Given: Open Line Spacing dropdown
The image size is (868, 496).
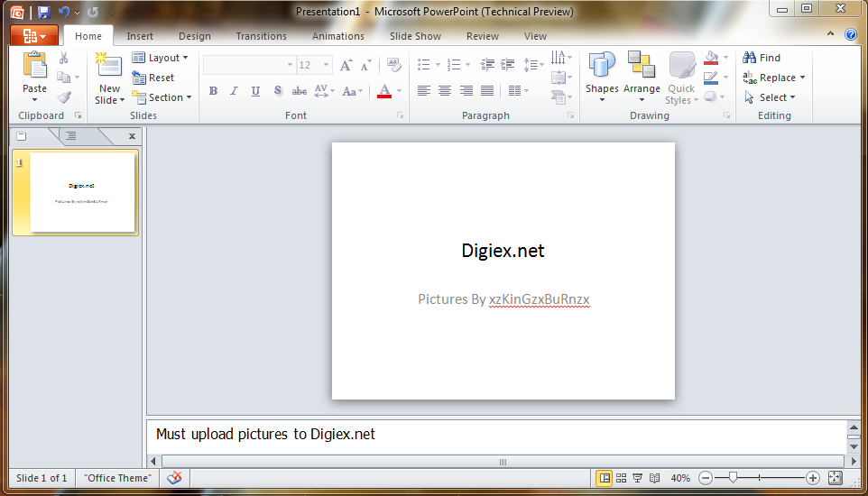Looking at the screenshot, I should [533, 65].
